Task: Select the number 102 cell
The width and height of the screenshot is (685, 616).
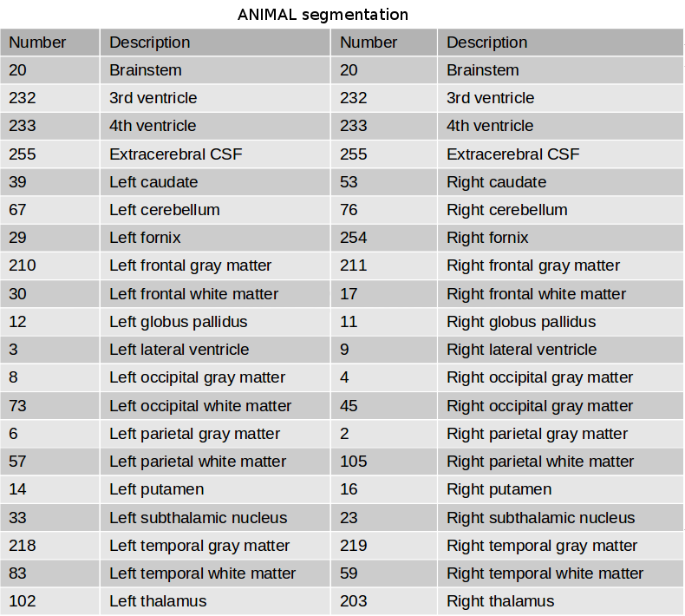Action: coord(49,601)
